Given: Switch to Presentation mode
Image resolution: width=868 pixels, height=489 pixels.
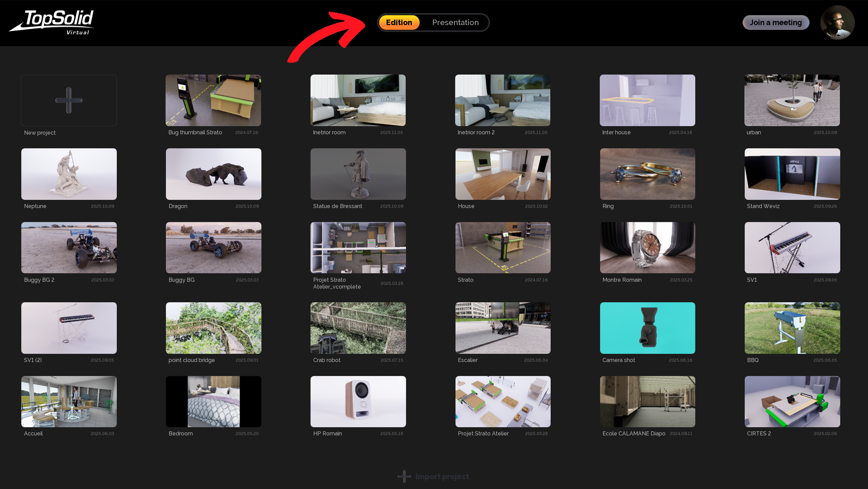Looking at the screenshot, I should 455,23.
